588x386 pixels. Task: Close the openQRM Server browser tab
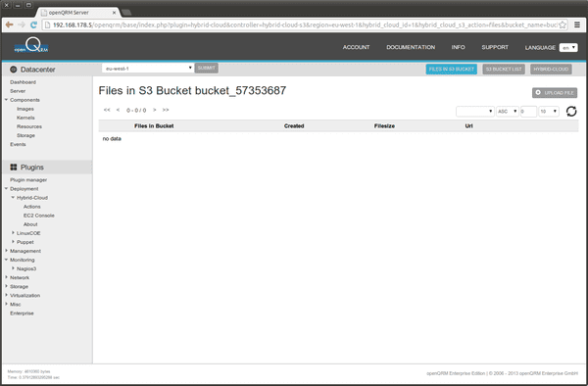pos(114,13)
